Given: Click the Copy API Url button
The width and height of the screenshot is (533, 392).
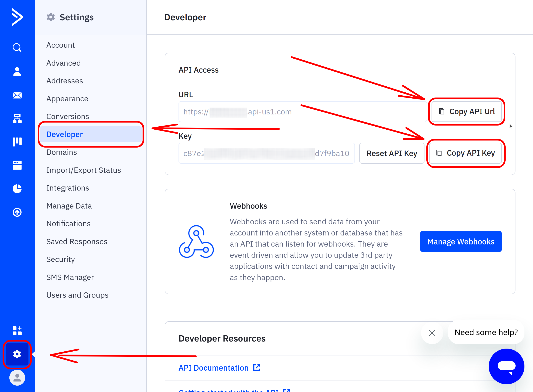Looking at the screenshot, I should 466,111.
